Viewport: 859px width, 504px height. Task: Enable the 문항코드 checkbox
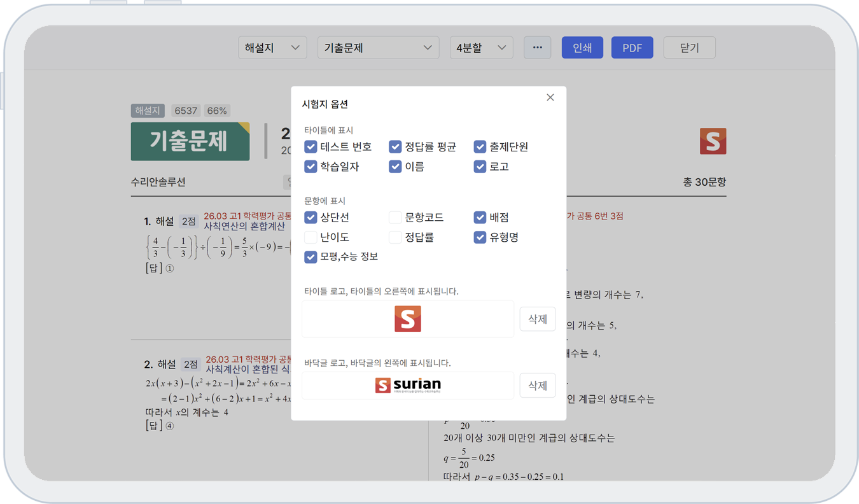[x=395, y=218]
